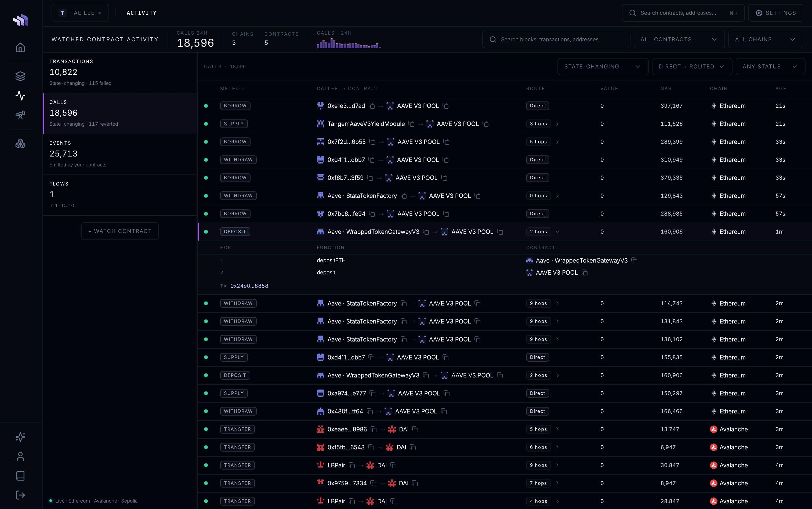The image size is (812, 509).
Task: Click gas value 397,167
Action: (671, 106)
